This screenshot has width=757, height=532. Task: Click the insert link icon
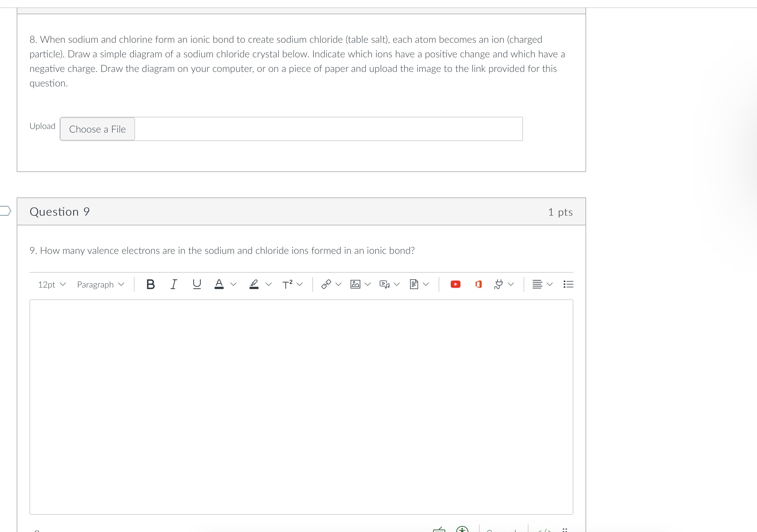click(x=326, y=284)
